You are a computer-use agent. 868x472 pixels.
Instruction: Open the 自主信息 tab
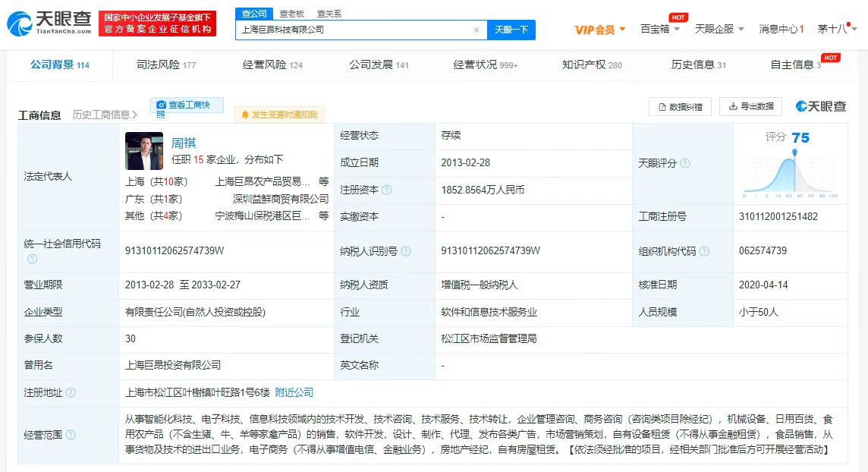coord(796,65)
